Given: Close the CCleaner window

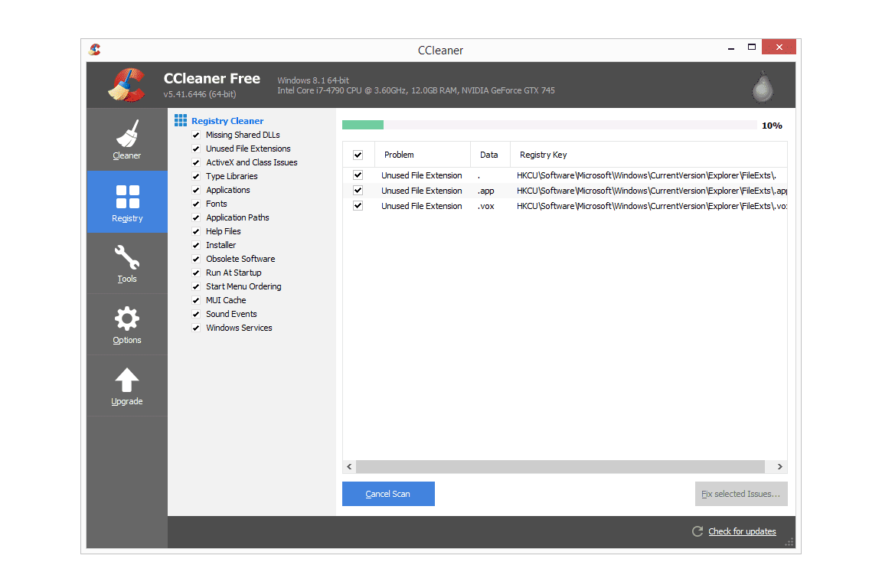Looking at the screenshot, I should coord(779,47).
